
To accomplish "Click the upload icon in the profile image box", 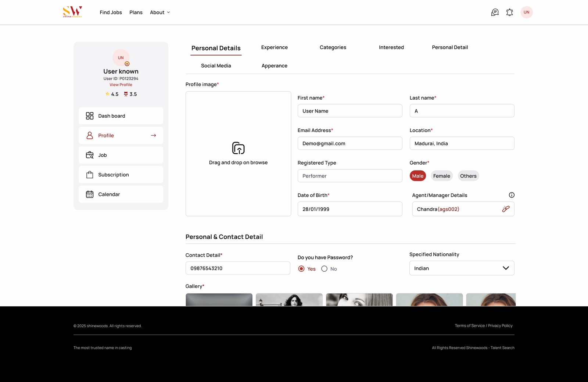I will (x=238, y=148).
